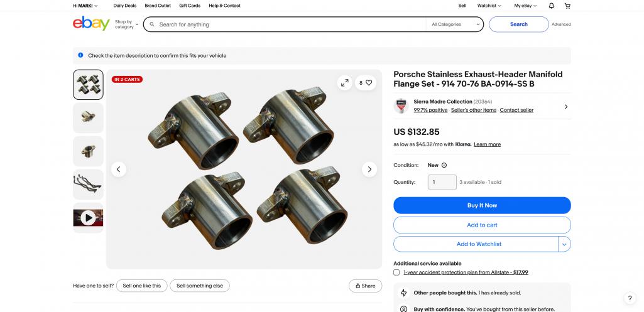The height and width of the screenshot is (312, 644).
Task: Expand image to full-screen view
Action: tap(344, 82)
